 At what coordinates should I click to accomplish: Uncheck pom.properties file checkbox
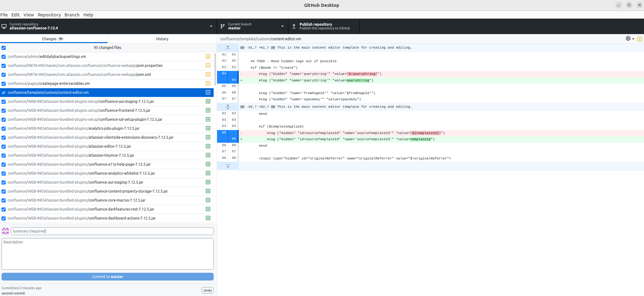pyautogui.click(x=4, y=66)
